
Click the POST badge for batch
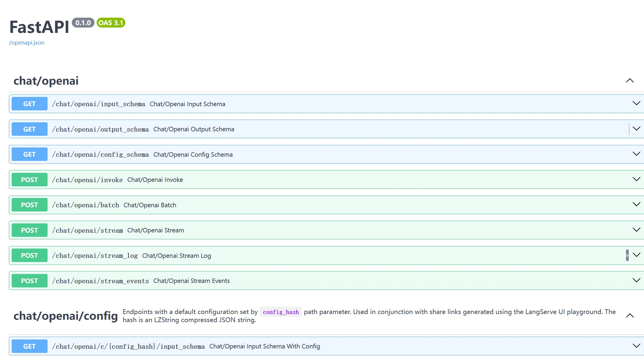[x=29, y=205]
